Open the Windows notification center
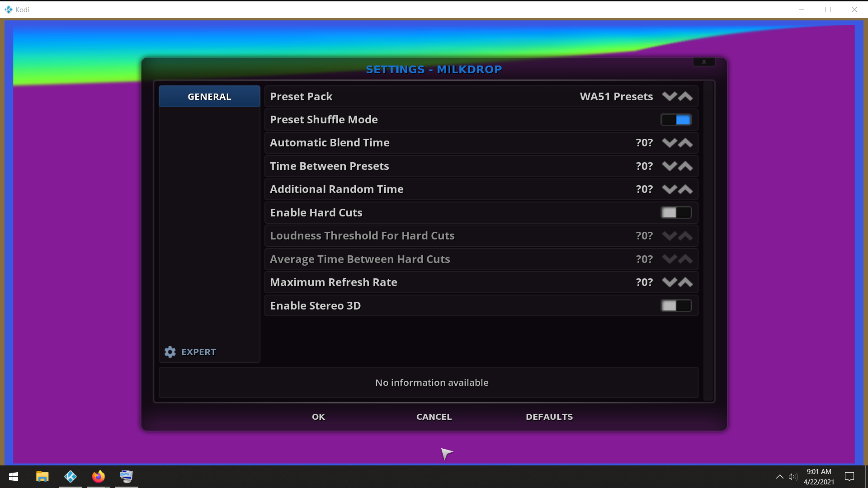This screenshot has height=488, width=868. 849,477
